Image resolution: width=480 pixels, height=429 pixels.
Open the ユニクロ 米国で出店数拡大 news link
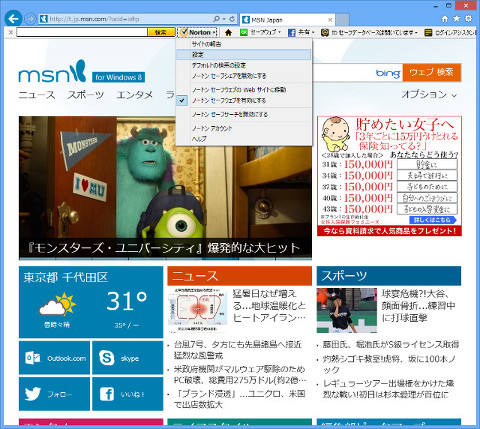tap(239, 399)
